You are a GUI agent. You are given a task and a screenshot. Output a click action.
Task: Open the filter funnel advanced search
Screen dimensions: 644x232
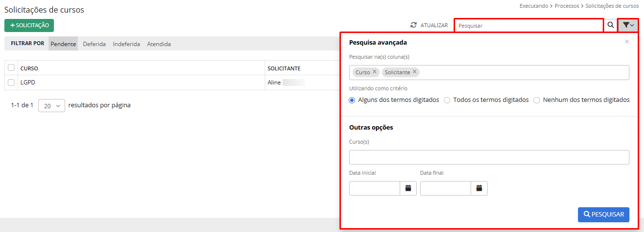628,25
